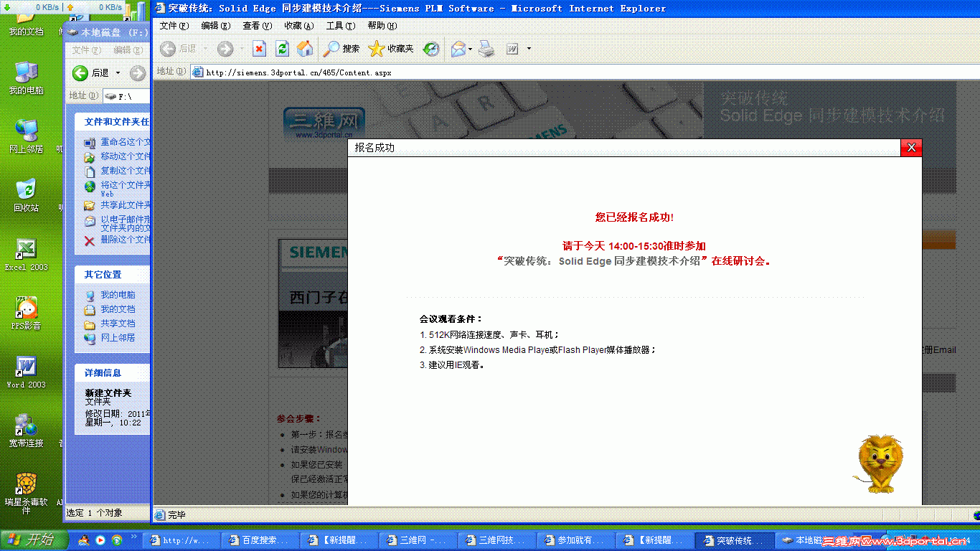Open Word 2003 desktop shortcut
Viewport: 980px width, 551px height.
coord(27,372)
